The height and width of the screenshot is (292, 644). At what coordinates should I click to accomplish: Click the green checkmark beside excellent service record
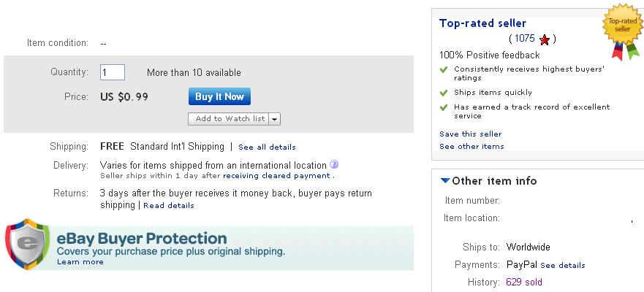pos(444,107)
